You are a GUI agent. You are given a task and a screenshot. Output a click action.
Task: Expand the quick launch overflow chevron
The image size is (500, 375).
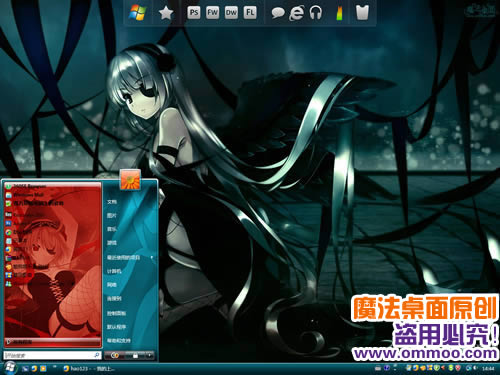click(x=55, y=367)
